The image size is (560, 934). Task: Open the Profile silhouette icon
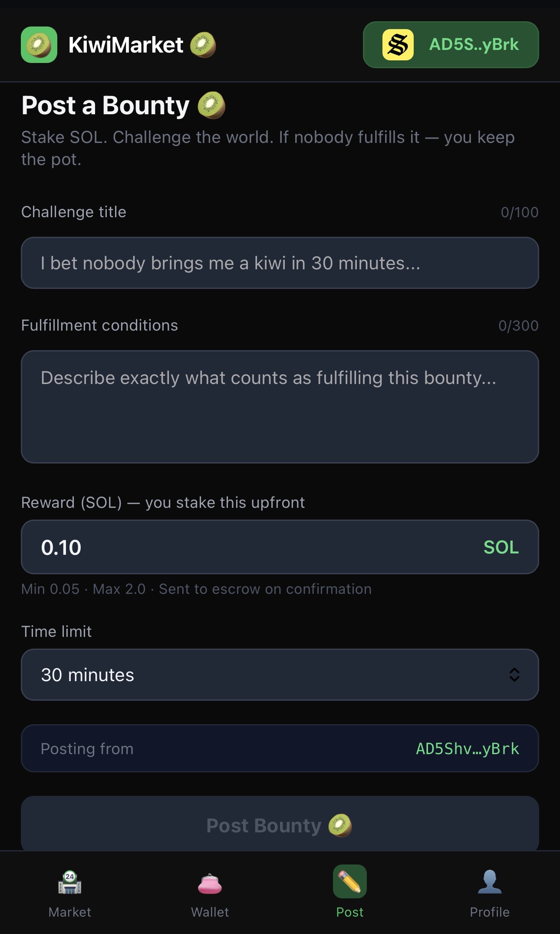click(x=490, y=882)
